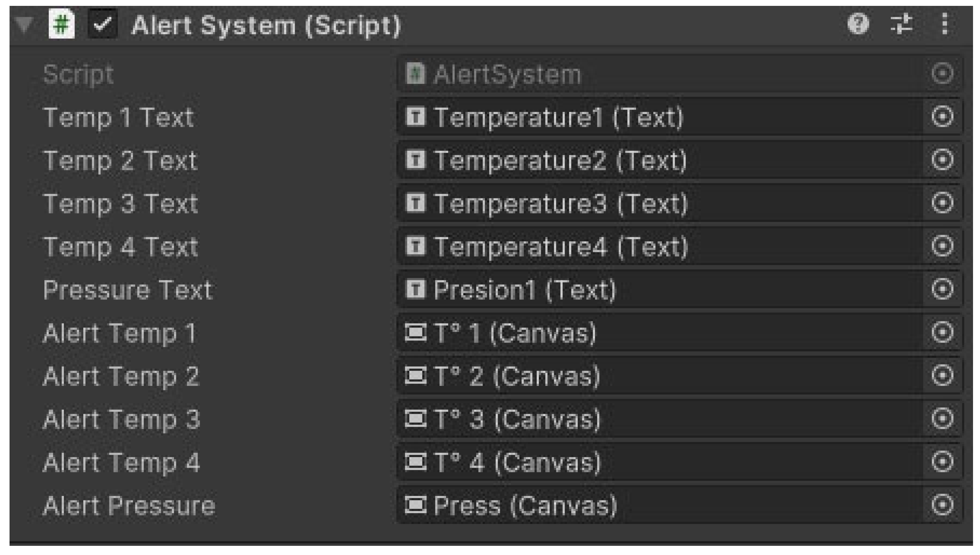The height and width of the screenshot is (555, 980).
Task: Disable the Alert System script checkbox
Action: pos(102,25)
